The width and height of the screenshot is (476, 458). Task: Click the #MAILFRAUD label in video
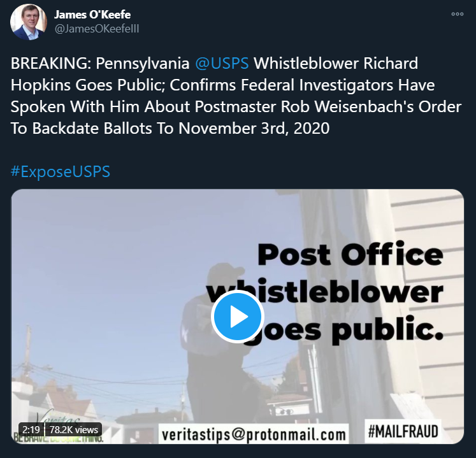coord(403,431)
